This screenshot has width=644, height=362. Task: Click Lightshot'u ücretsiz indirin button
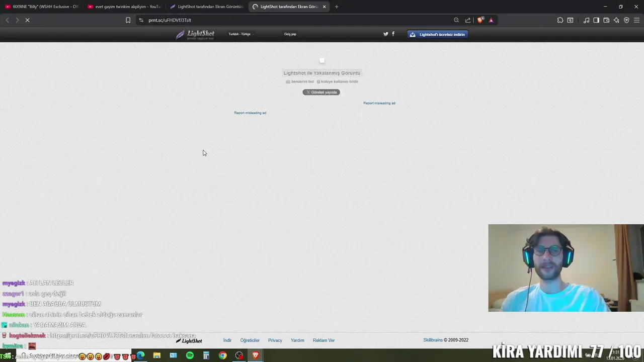coord(438,34)
